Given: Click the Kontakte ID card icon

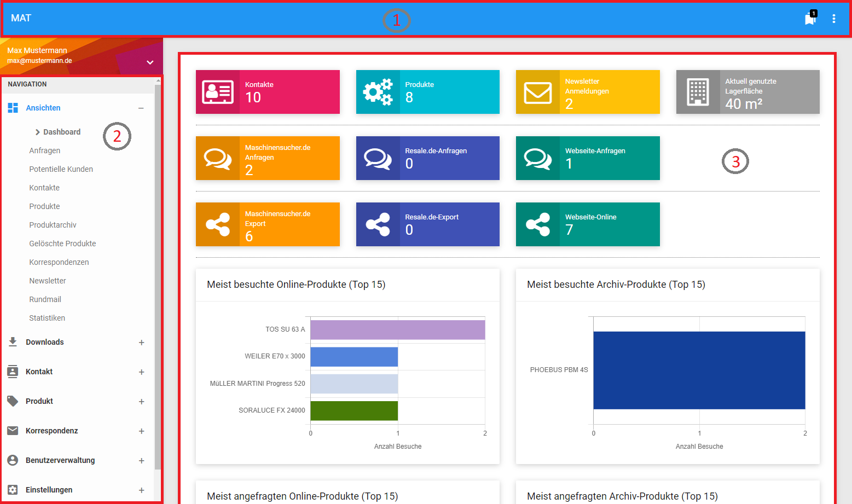Looking at the screenshot, I should [218, 92].
